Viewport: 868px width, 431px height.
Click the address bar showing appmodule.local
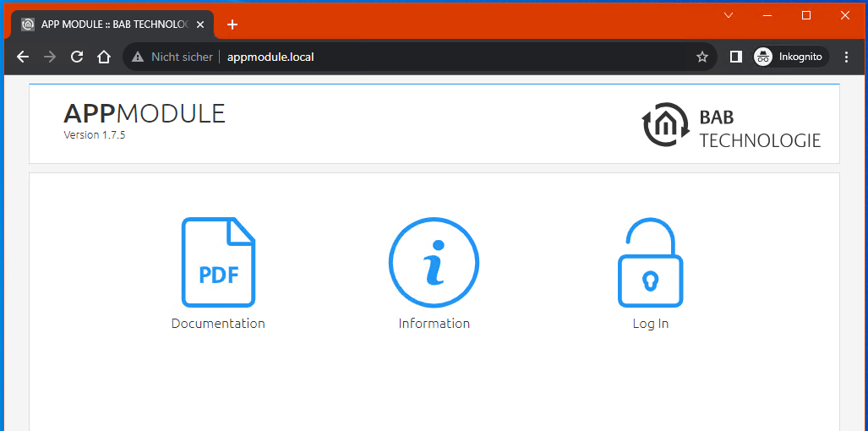tap(419, 57)
